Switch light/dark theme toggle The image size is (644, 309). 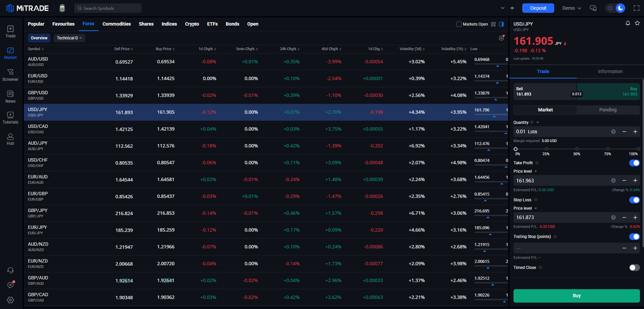[615, 8]
